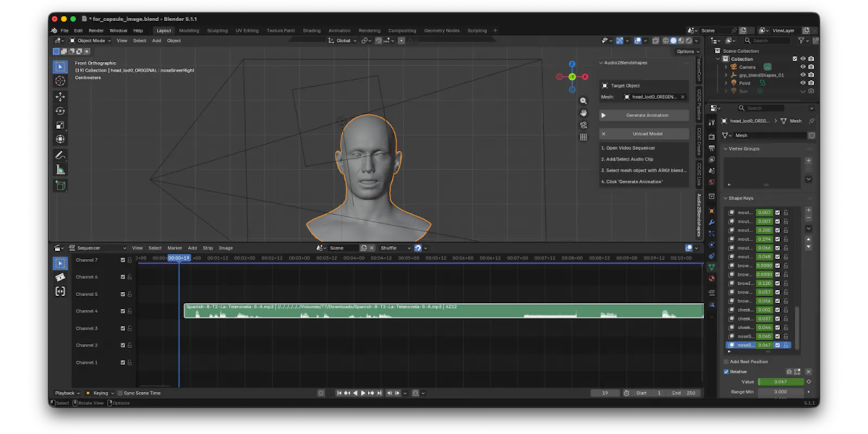Screen dimensions: 868x434
Task: Select the Slip tool in the sequencer
Action: 60,291
